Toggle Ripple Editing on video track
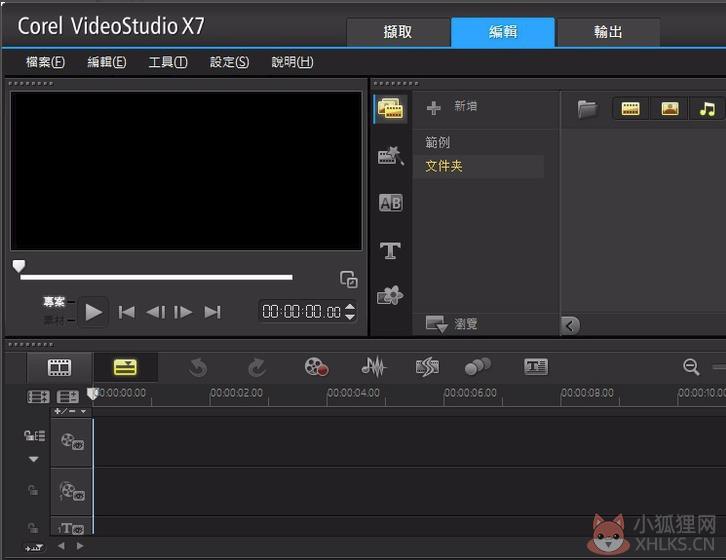 click(35, 435)
